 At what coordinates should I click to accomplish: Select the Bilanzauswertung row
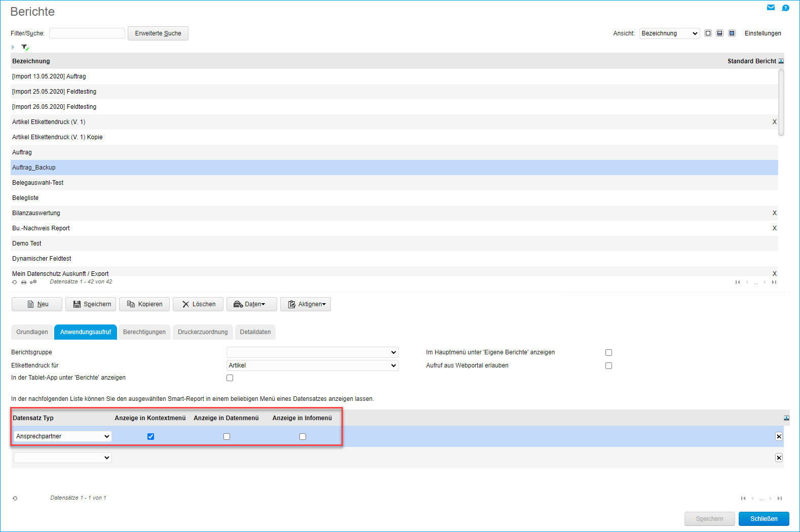point(394,213)
